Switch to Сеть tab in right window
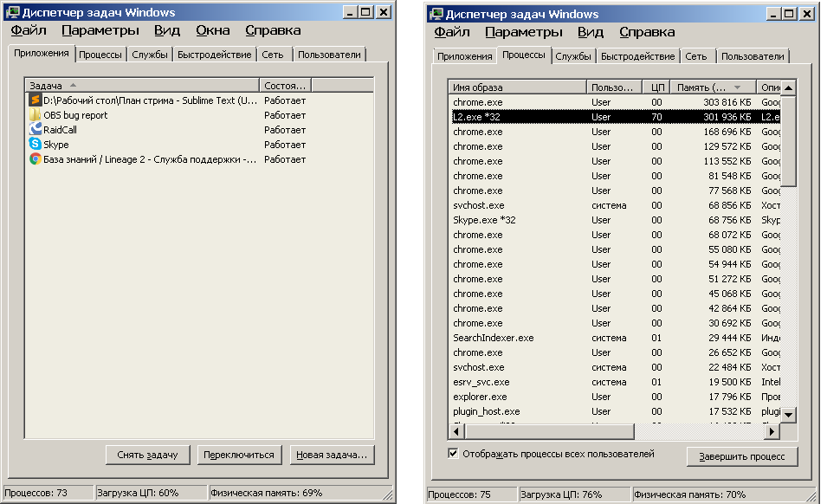 pyautogui.click(x=696, y=56)
